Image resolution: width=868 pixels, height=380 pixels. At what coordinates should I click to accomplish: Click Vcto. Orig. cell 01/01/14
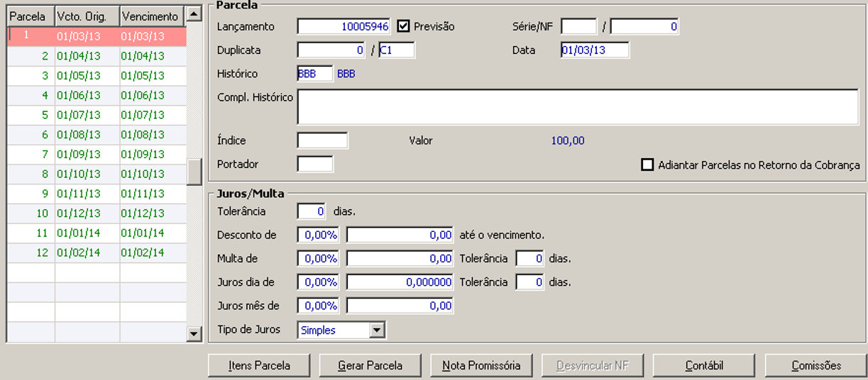[87, 233]
